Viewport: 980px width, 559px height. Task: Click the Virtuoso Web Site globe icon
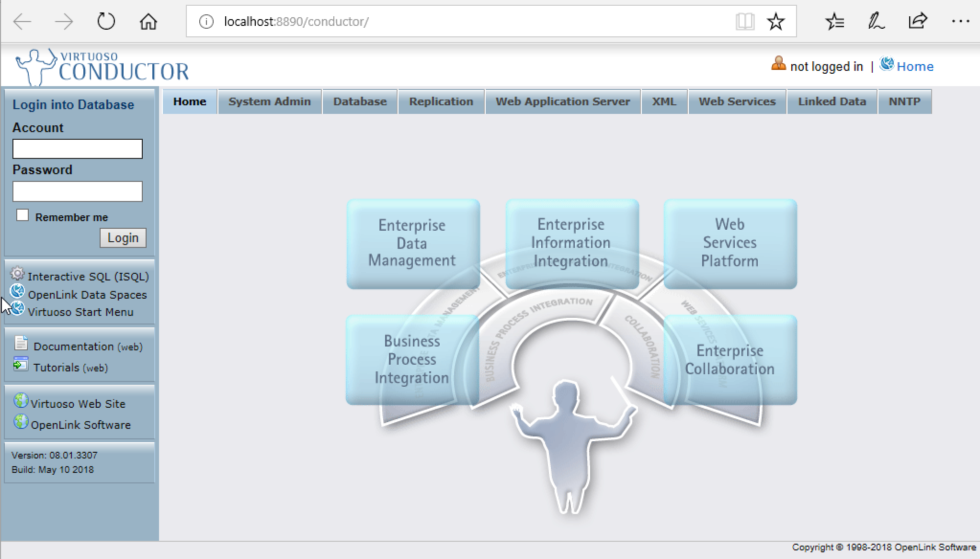(x=21, y=400)
